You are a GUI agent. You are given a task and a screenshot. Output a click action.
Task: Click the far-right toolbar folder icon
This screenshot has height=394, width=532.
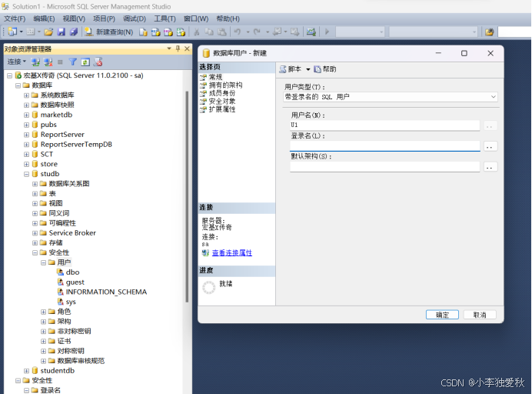pyautogui.click(x=489, y=32)
